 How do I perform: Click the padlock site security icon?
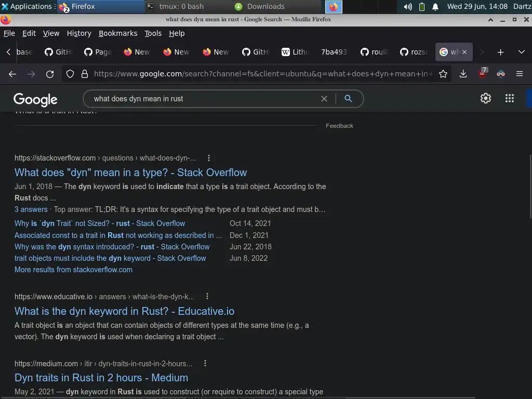point(85,74)
